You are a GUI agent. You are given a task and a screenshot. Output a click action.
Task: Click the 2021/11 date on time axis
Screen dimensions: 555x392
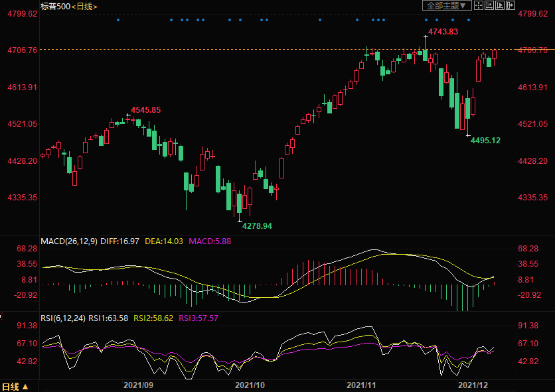pos(362,385)
